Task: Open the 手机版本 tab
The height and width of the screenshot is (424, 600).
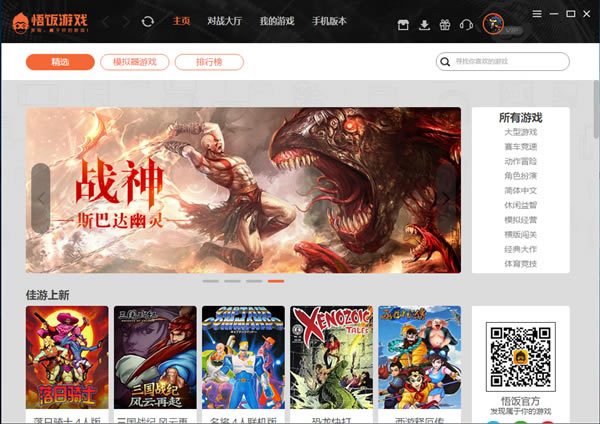Action: click(x=329, y=21)
